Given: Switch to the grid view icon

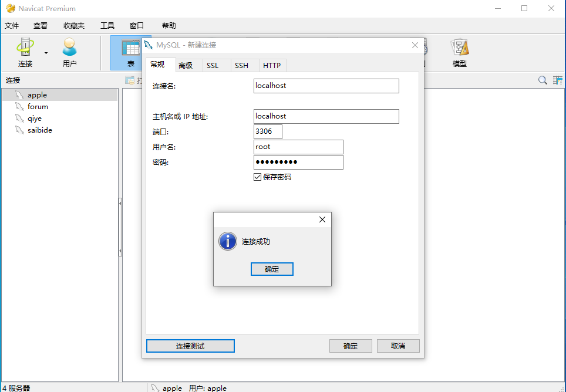Looking at the screenshot, I should (558, 80).
